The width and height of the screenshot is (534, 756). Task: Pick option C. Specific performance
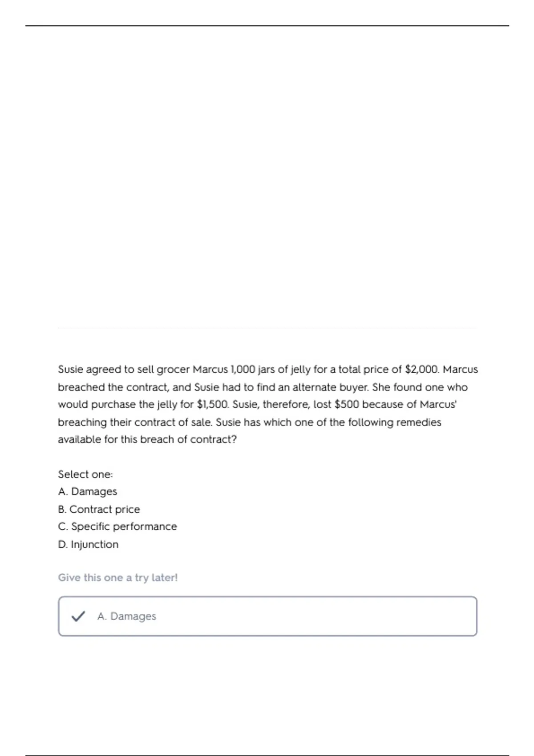[x=117, y=527]
